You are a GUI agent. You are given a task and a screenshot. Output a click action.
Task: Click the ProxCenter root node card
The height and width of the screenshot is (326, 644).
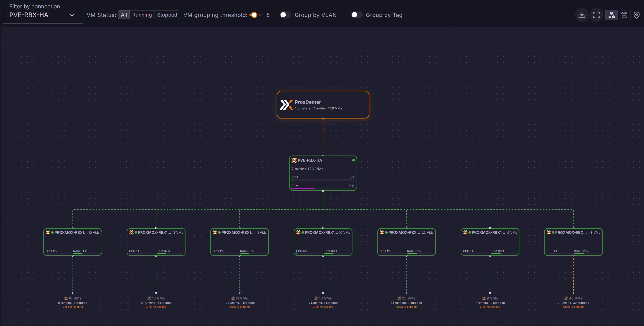click(x=323, y=105)
